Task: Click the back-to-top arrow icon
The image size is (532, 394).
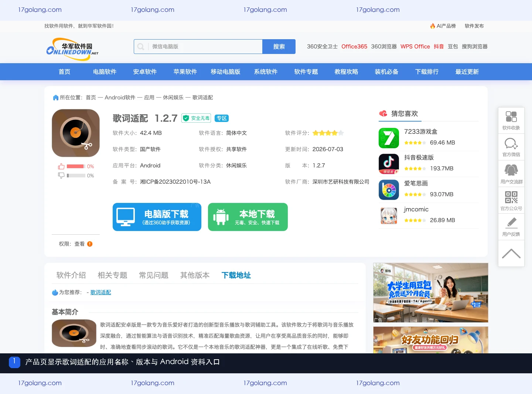Action: point(511,254)
